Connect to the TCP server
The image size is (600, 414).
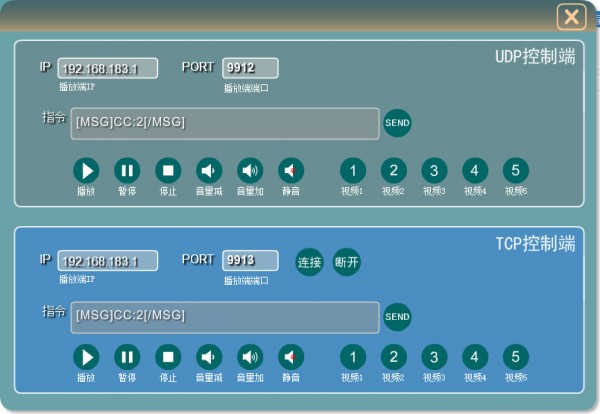point(309,262)
